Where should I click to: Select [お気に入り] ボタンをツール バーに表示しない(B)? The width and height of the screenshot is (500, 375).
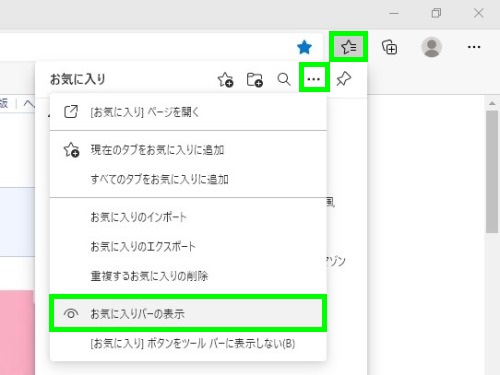pos(188,343)
